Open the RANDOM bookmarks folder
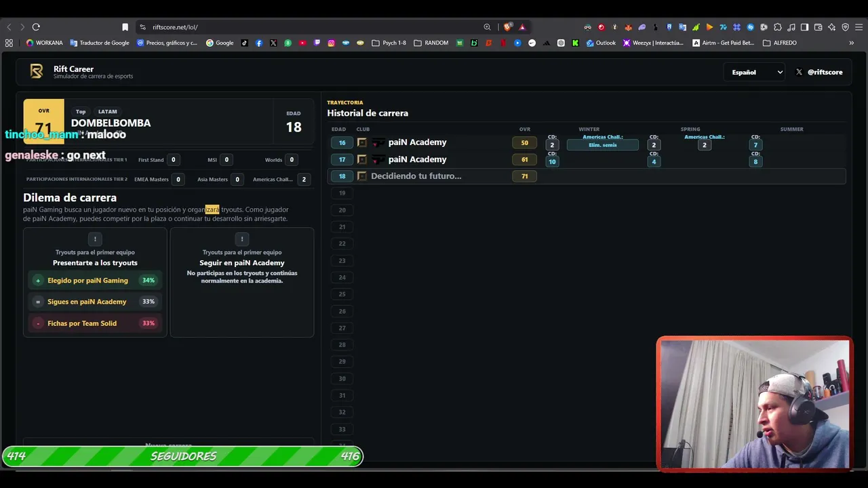 click(x=431, y=43)
